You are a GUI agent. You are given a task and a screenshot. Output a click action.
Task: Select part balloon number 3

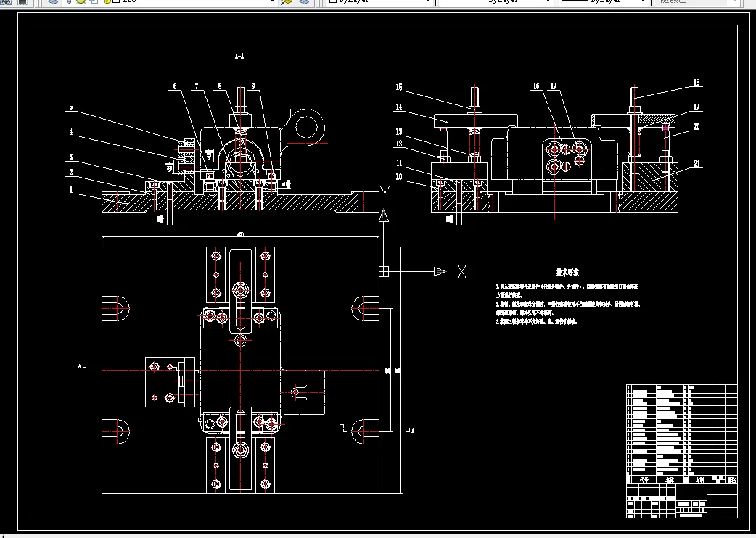tap(71, 157)
